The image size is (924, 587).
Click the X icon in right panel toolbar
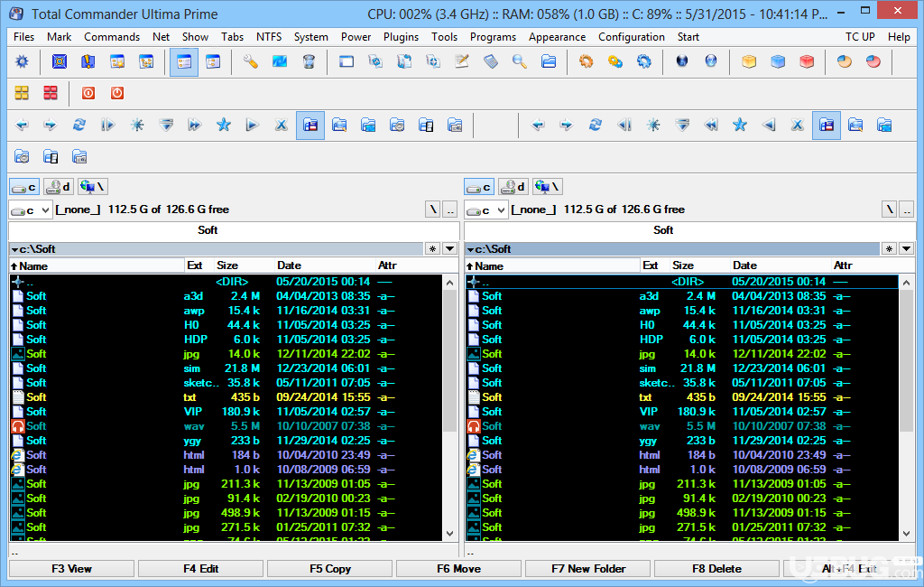(x=798, y=125)
